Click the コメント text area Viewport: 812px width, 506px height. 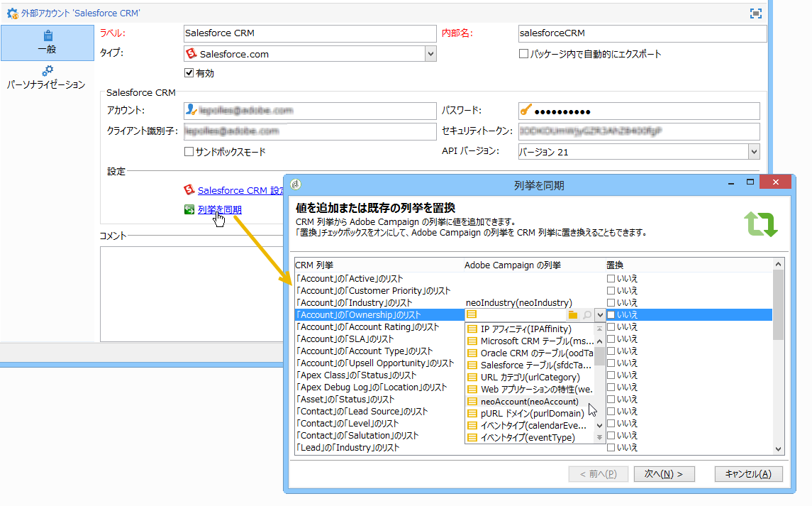[191, 294]
